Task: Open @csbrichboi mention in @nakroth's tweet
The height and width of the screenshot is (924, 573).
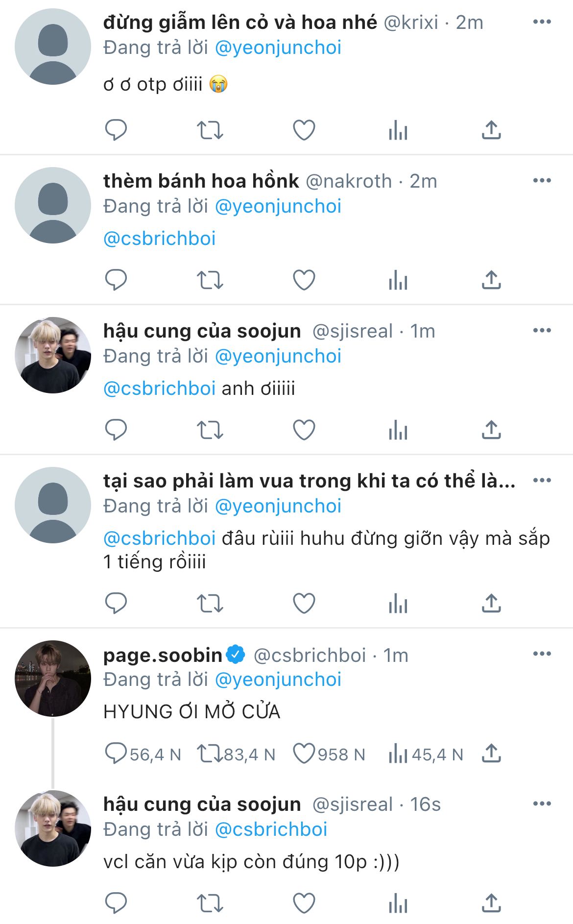Action: pos(160,239)
